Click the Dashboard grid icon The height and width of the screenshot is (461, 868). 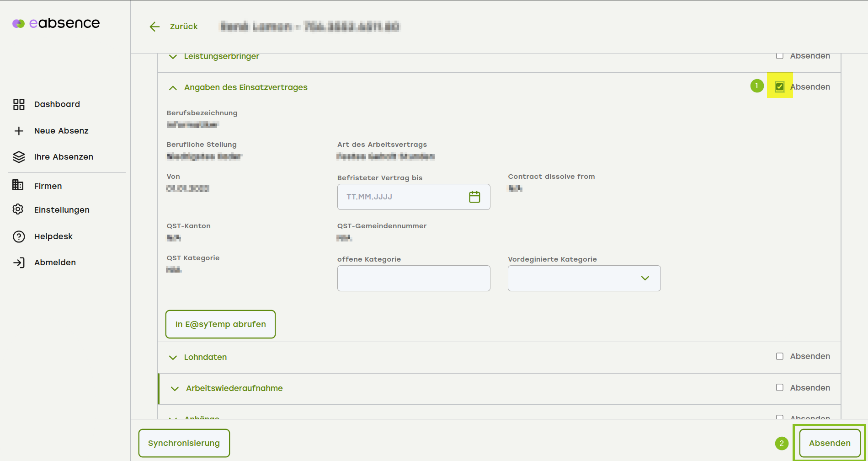point(19,104)
